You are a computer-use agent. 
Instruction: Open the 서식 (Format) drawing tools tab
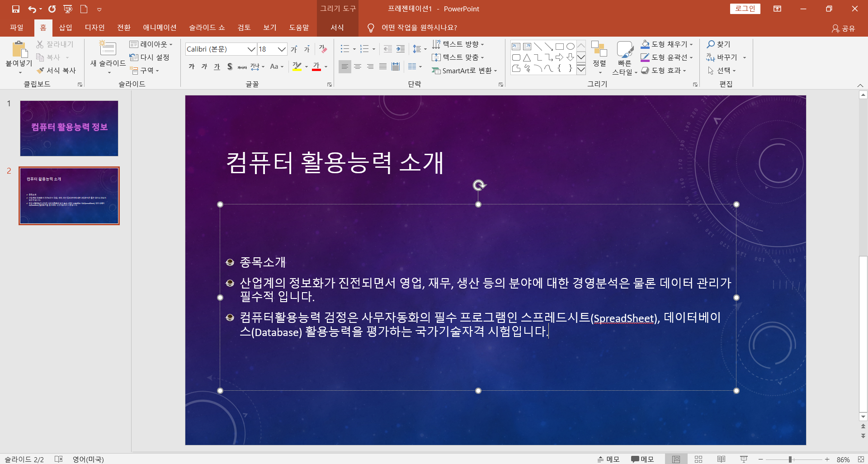pos(337,28)
